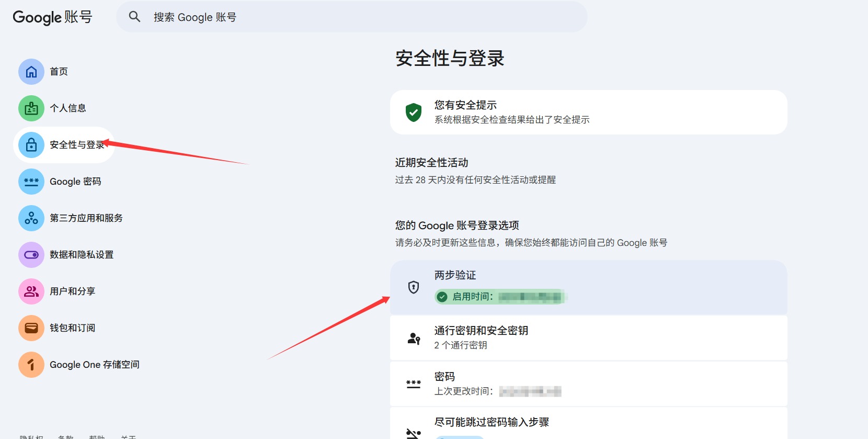Click the people and sharing (用户和分享) icon
Viewport: 868px width, 439px height.
pos(31,291)
